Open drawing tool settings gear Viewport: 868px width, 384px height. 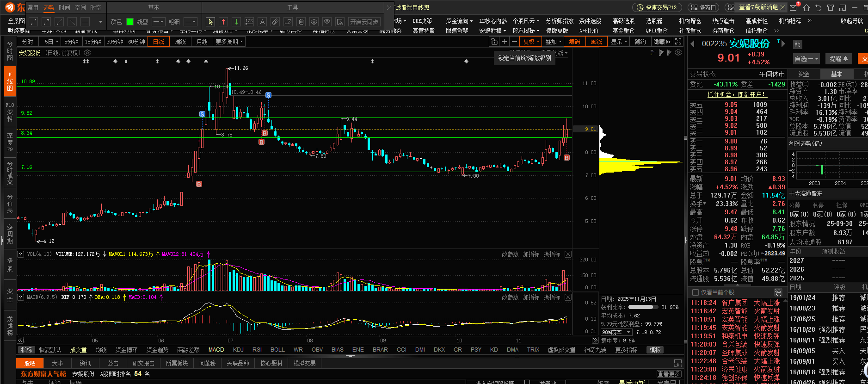pyautogui.click(x=314, y=22)
